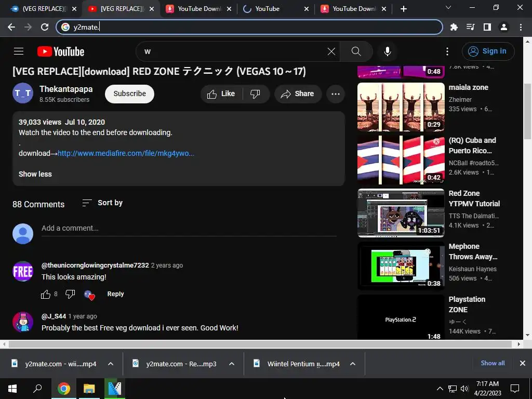Open Windows notification center
The image size is (532, 399).
click(515, 389)
